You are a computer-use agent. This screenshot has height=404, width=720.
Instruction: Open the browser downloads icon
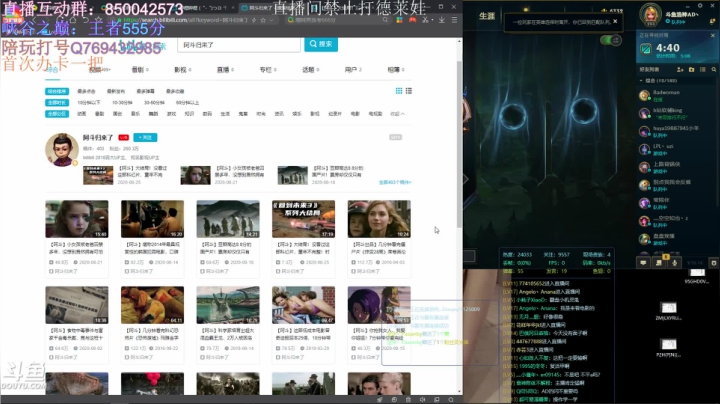[442, 20]
